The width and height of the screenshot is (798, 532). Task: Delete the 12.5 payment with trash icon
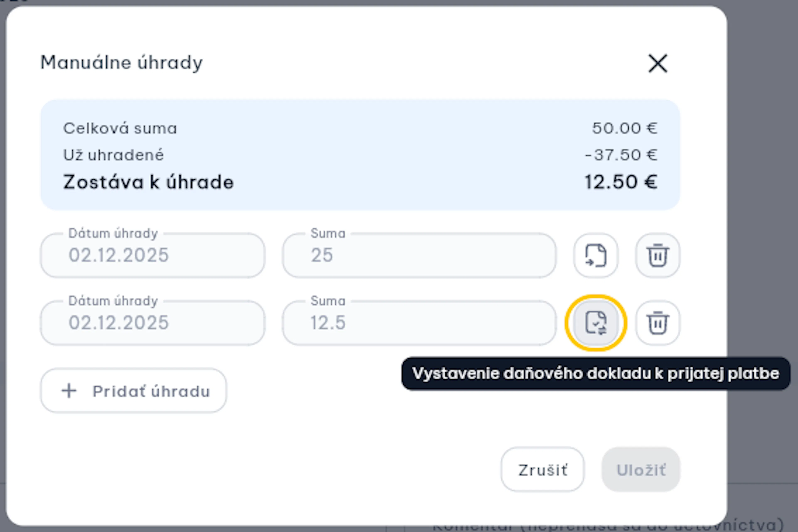658,323
